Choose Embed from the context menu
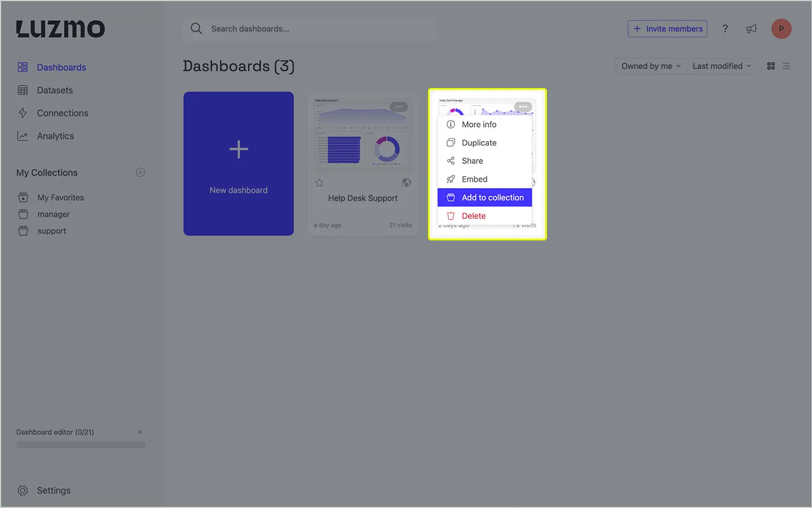 pyautogui.click(x=484, y=179)
